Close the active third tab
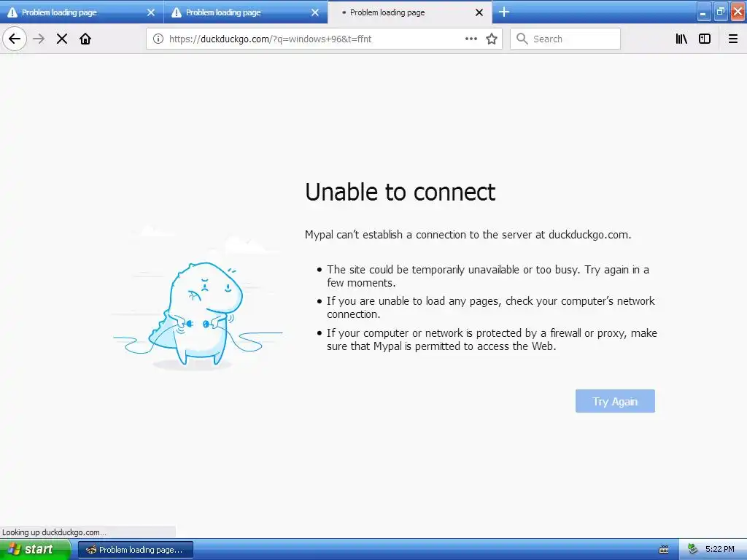747x560 pixels. 479,12
